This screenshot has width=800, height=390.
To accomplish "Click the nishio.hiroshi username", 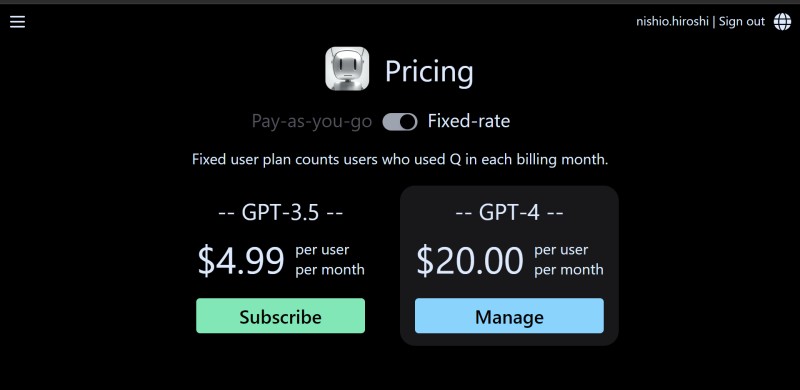I will coord(672,21).
